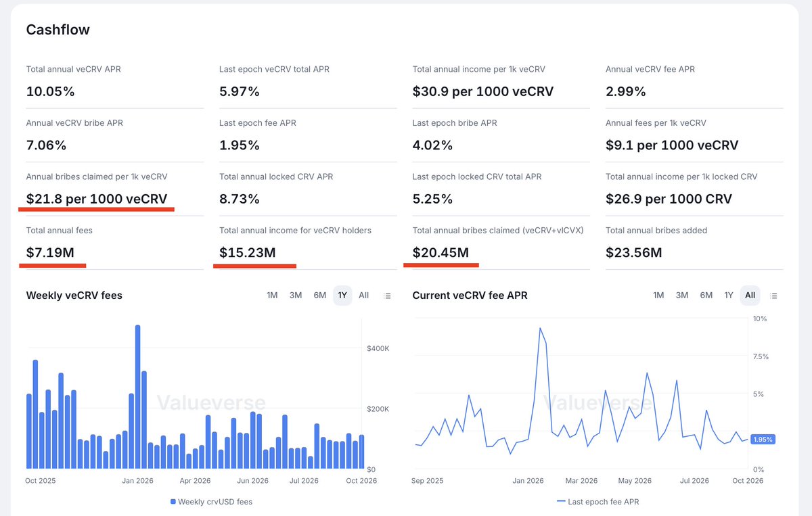Viewport: 812px width, 516px height.
Task: Toggle Last epoch fee APR legend entry
Action: [597, 502]
